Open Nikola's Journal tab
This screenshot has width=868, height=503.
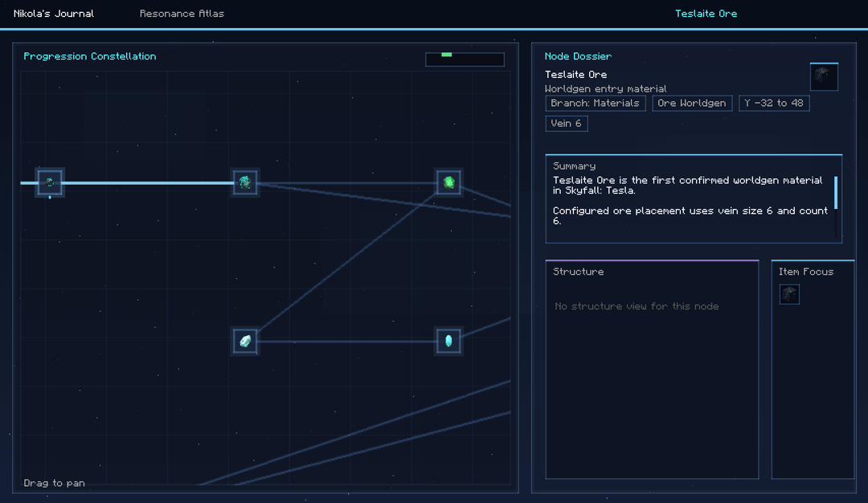[x=54, y=14]
